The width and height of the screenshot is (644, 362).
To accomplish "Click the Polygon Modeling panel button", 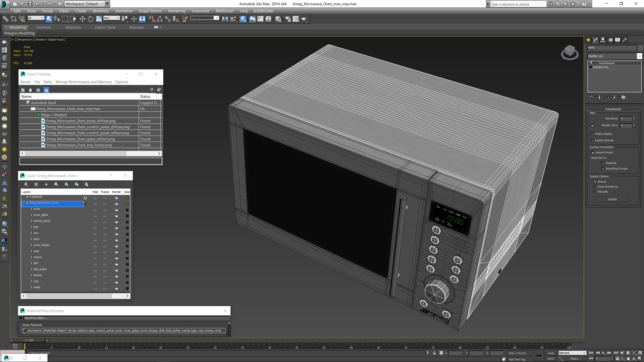I will [19, 33].
